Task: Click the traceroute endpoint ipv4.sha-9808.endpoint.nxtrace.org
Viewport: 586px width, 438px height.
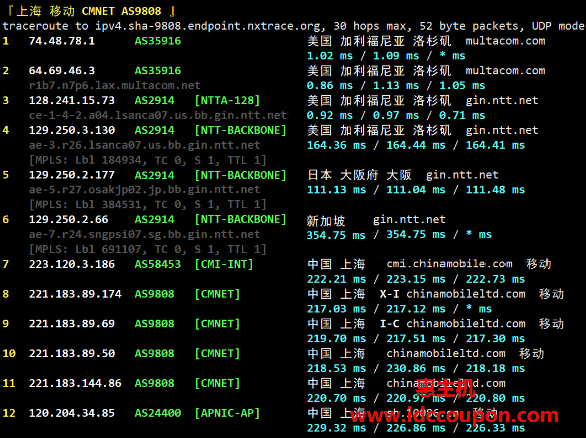Action: (208, 26)
